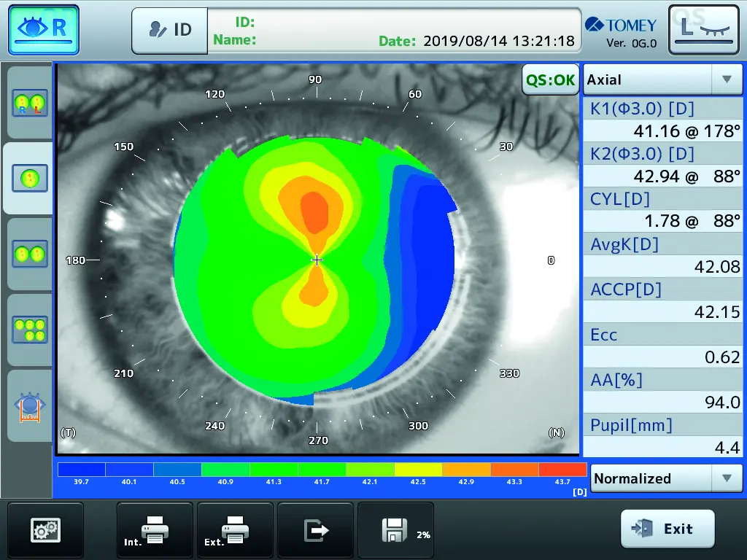Open the patient ID button
Viewport: 747px width, 560px height.
click(169, 30)
